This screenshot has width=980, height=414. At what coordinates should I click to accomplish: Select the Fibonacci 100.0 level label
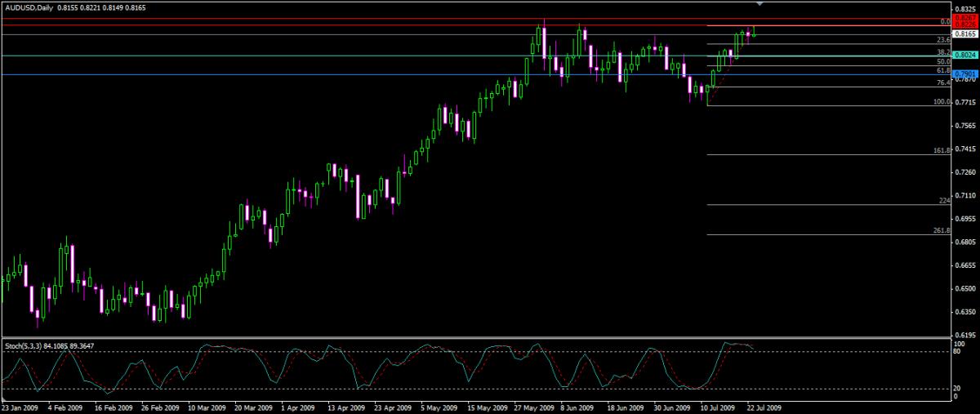click(x=941, y=102)
